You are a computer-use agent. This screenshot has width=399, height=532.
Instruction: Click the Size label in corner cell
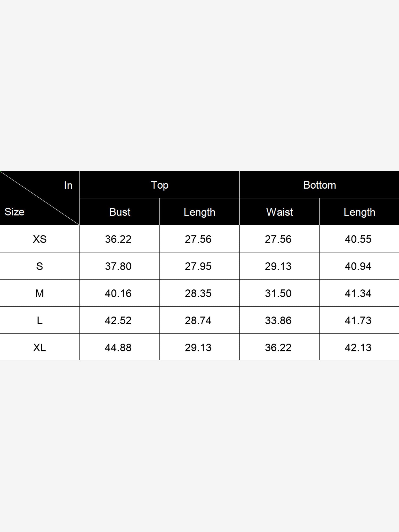14,212
